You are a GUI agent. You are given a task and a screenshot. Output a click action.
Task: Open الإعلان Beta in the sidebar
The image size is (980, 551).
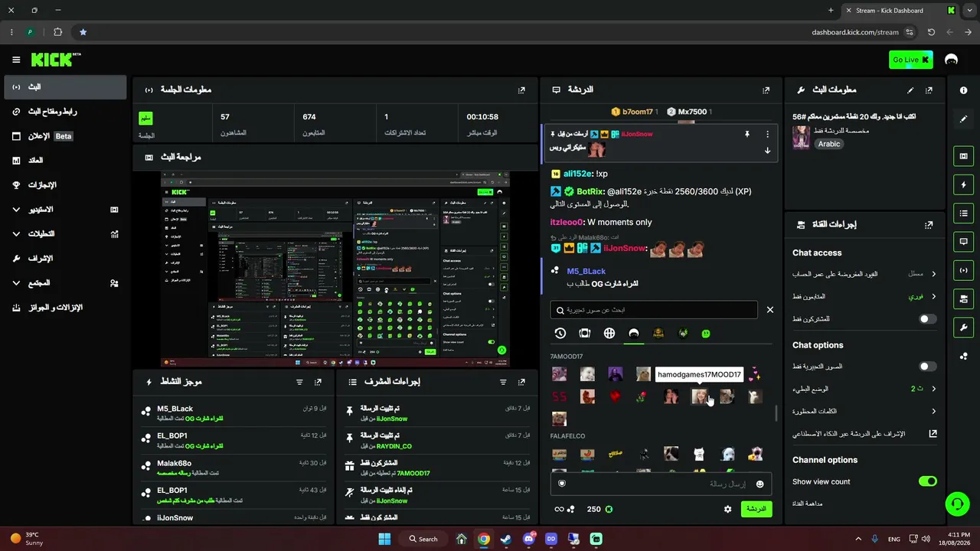[65, 136]
